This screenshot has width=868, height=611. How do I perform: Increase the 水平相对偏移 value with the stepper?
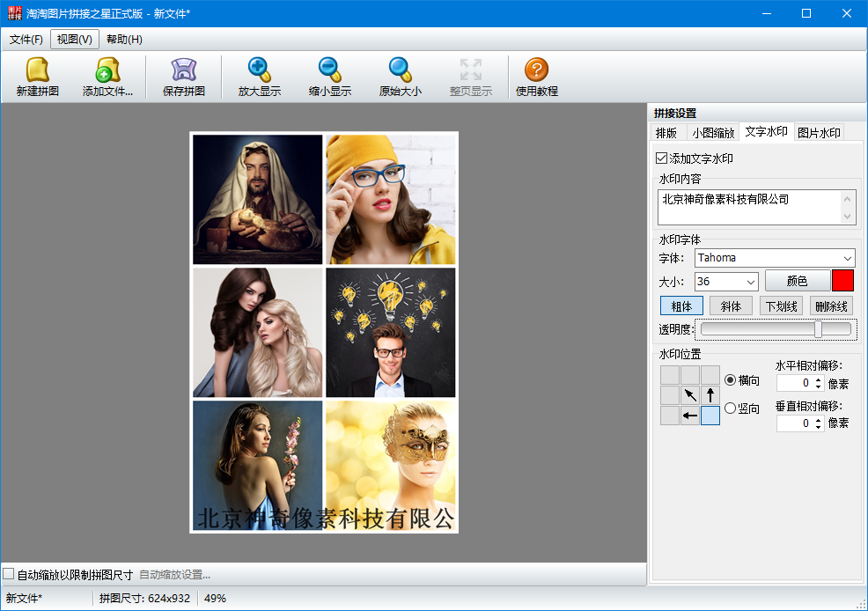coord(819,379)
